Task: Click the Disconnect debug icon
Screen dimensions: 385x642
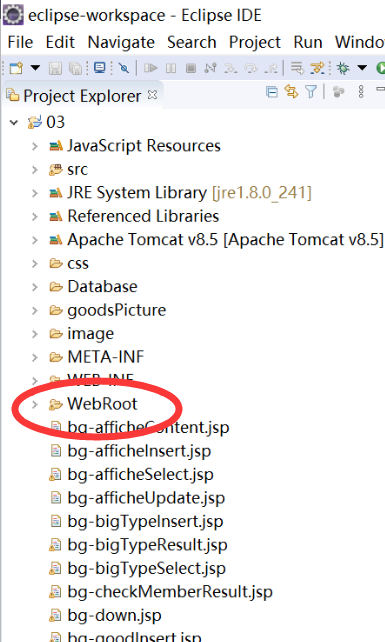Action: coord(211,68)
